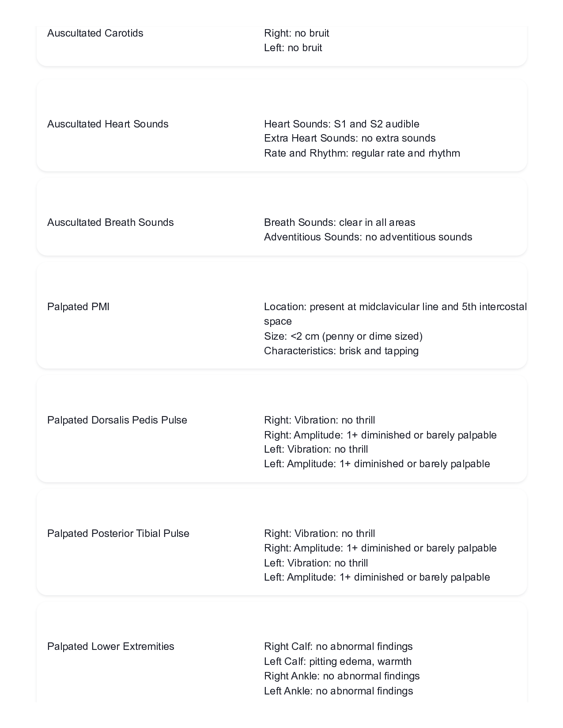Select the Palpated Dorsalis Pedis Pulse label

[x=117, y=420]
